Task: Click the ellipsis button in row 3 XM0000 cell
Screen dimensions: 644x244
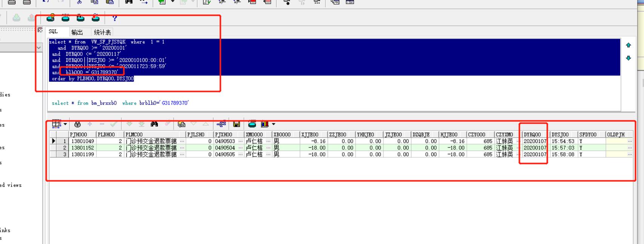Action: 268,155
